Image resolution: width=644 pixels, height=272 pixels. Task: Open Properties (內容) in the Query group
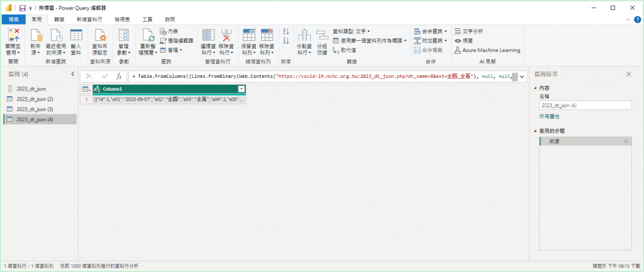[169, 31]
